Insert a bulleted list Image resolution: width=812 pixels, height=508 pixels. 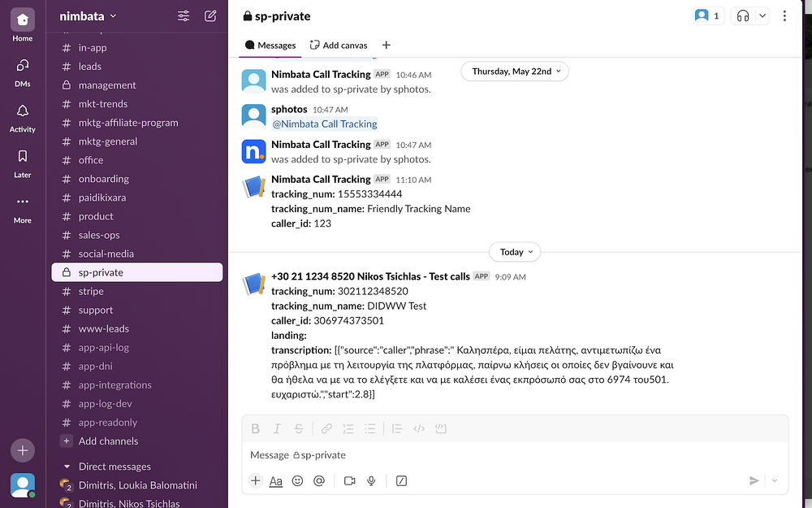pos(369,428)
